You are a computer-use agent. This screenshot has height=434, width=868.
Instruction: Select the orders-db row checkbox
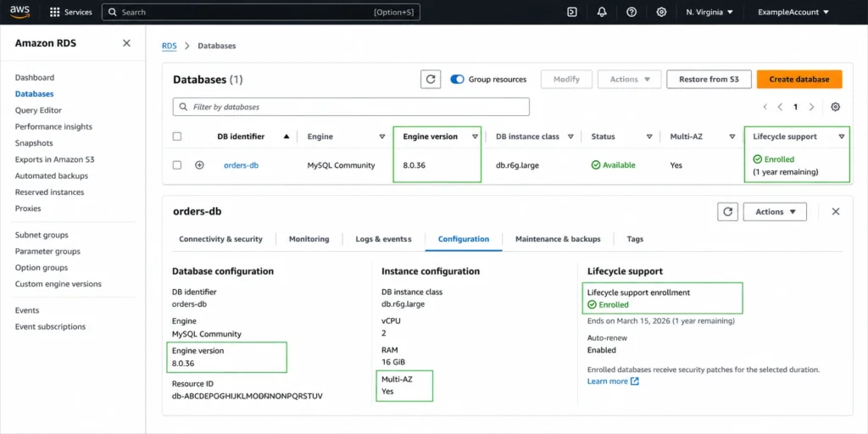pos(177,165)
